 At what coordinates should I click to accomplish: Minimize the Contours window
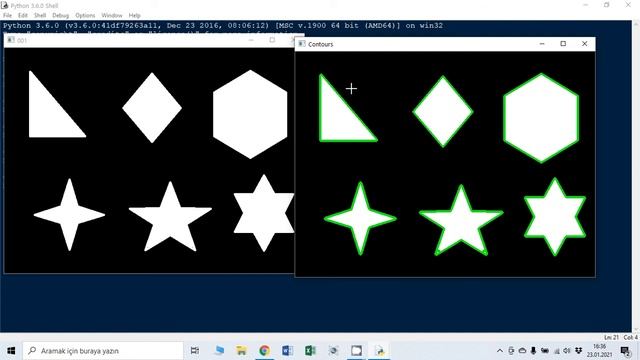tap(542, 44)
